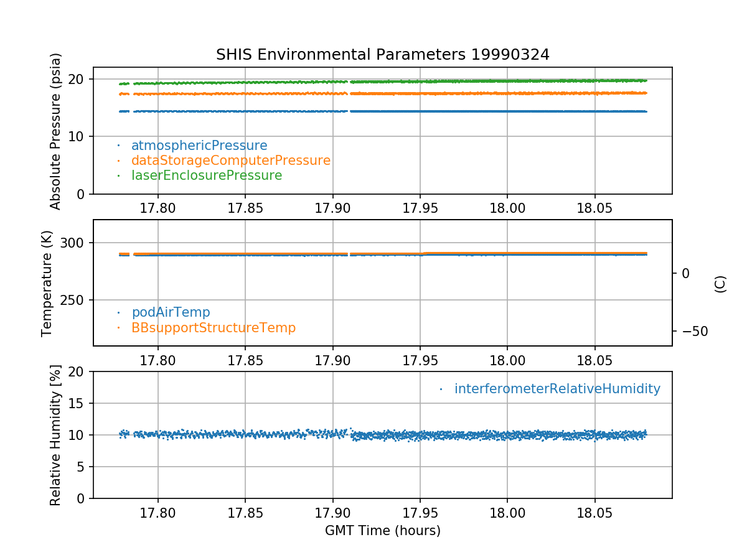Select the podAirTemp legend label
The height and width of the screenshot is (560, 747).
[x=171, y=312]
